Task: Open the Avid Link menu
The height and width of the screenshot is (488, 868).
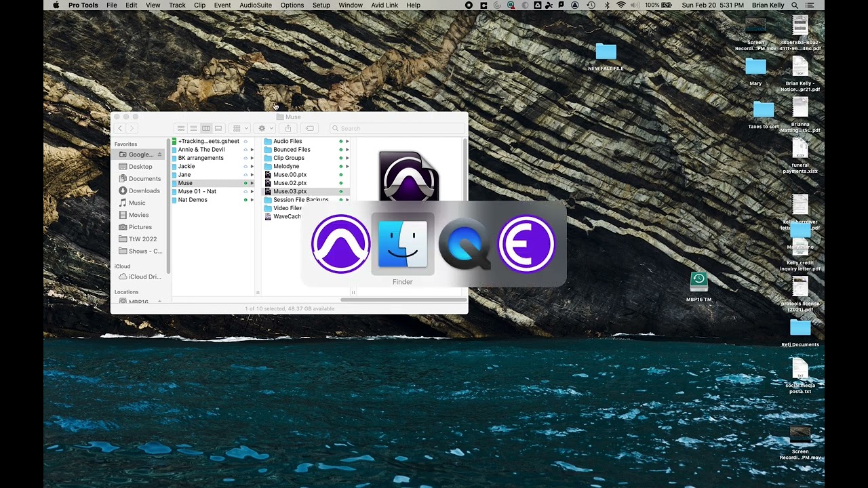Action: pos(385,5)
